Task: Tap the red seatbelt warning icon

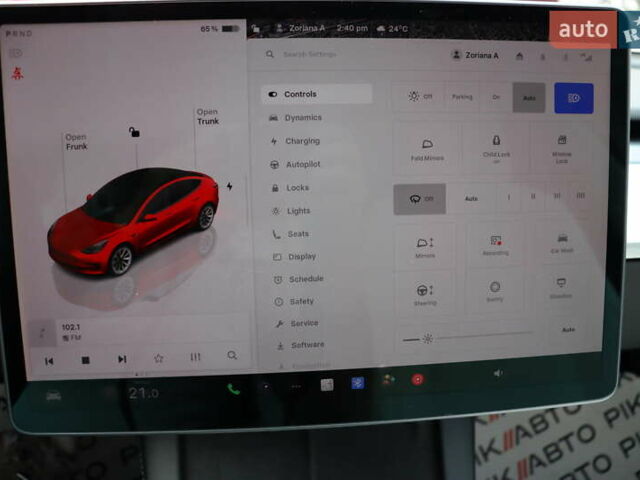Action: (x=17, y=73)
